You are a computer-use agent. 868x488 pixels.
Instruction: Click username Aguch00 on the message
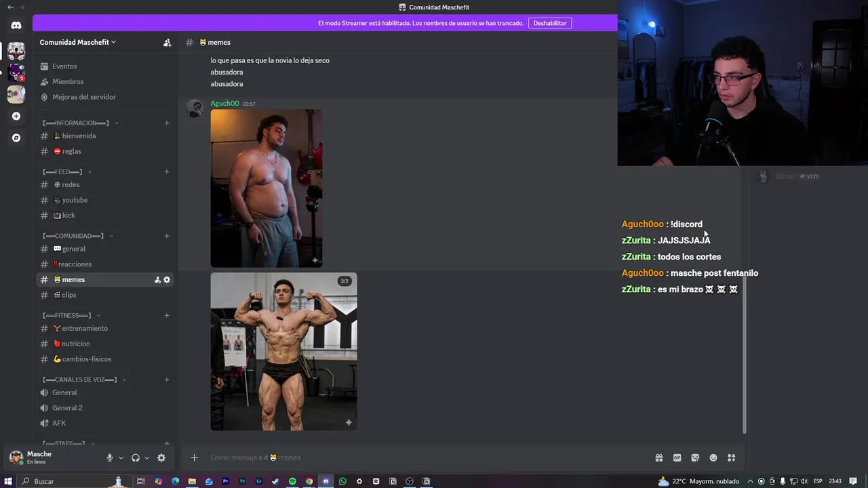pyautogui.click(x=224, y=103)
